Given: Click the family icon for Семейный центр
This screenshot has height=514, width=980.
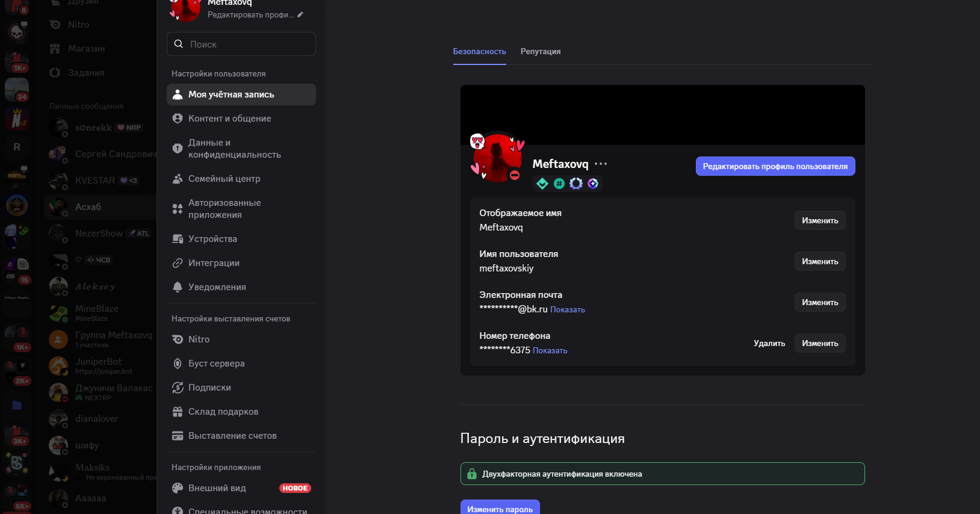Looking at the screenshot, I should click(178, 179).
